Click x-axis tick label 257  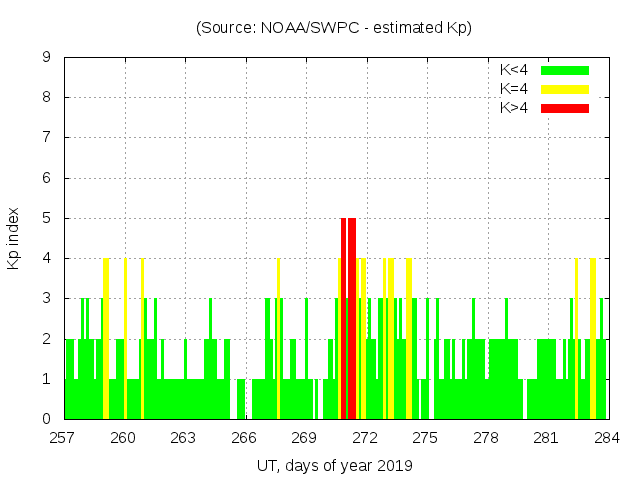tap(63, 437)
